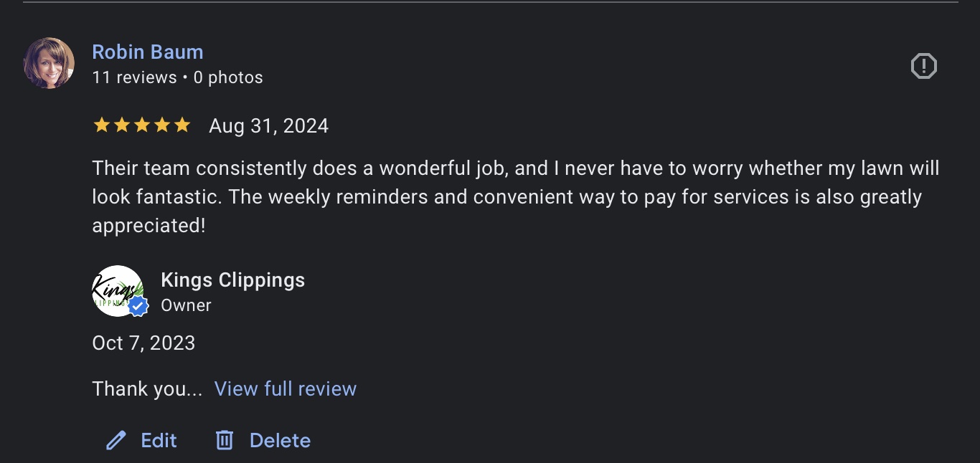Click the trash can icon beside Delete
Viewport: 980px width, 463px height.
click(224, 440)
